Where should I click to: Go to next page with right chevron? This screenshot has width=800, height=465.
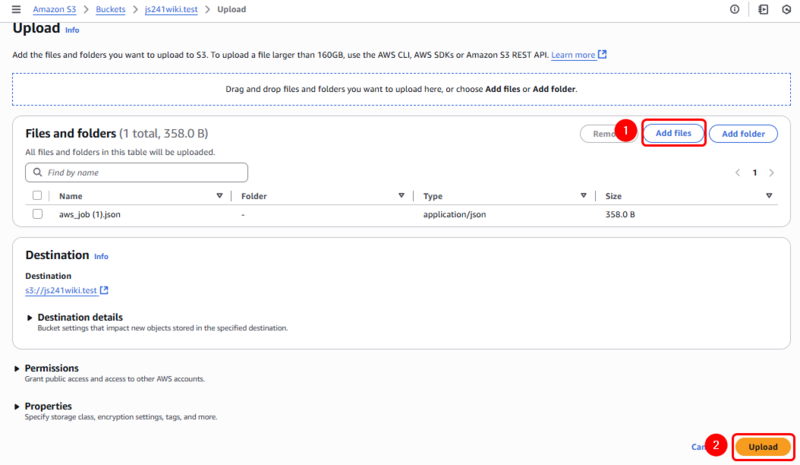771,172
